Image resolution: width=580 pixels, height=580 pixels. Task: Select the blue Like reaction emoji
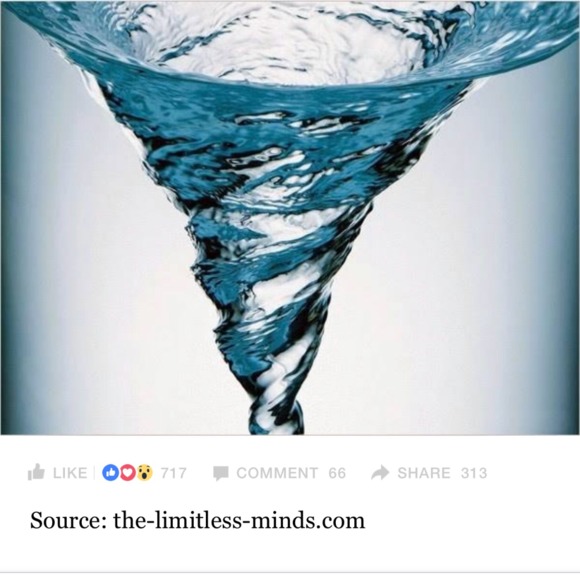110,473
